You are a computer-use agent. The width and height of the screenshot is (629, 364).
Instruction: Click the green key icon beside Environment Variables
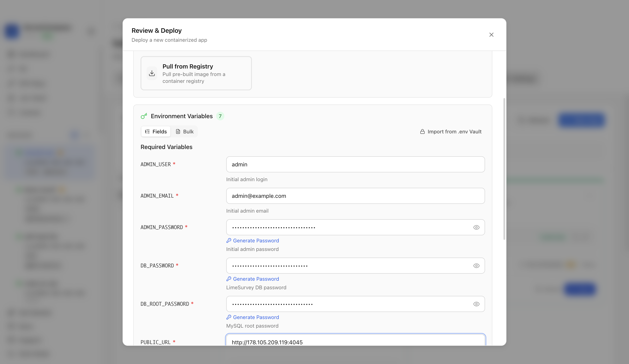(x=144, y=116)
